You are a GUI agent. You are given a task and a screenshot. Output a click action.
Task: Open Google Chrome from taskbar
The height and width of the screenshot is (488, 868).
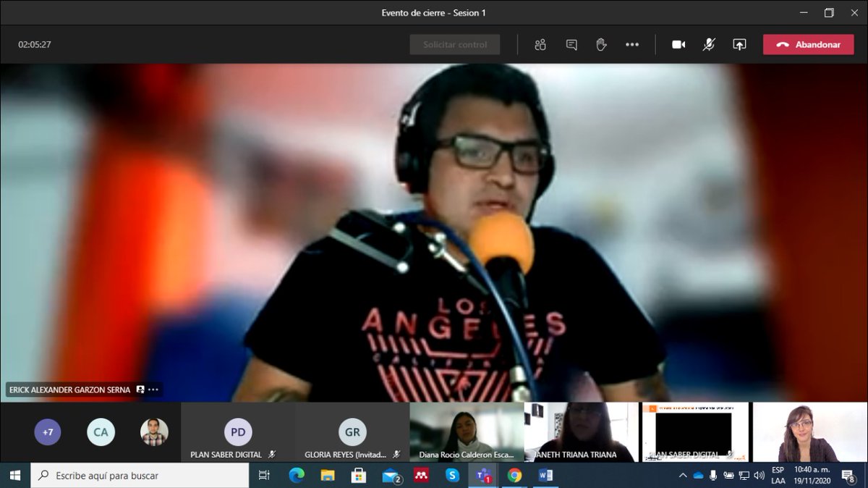click(x=514, y=476)
